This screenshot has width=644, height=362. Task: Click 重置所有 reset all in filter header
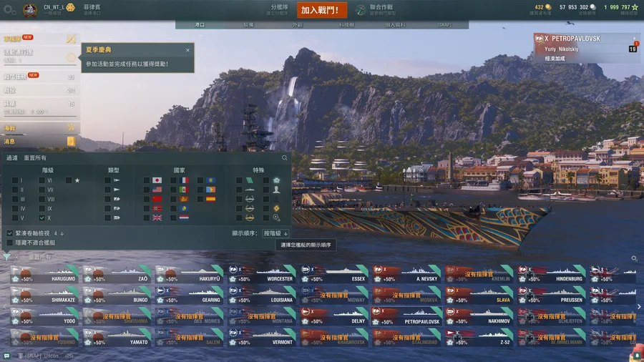pyautogui.click(x=35, y=157)
